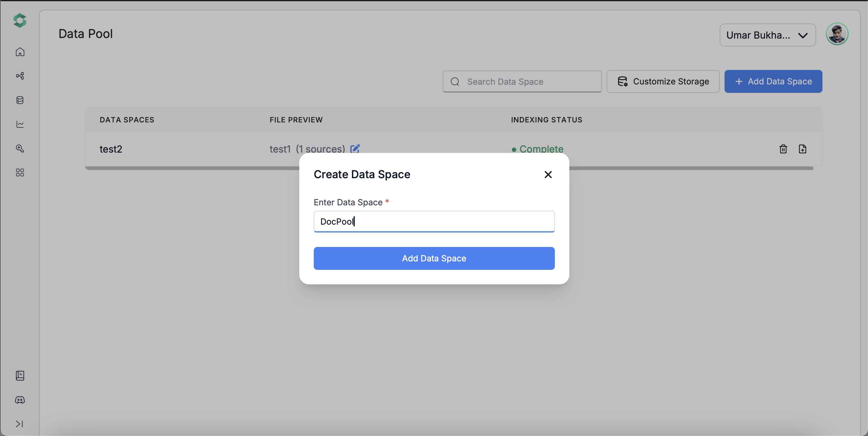This screenshot has width=868, height=436.
Task: Submit the dialog's Add Data Space button
Action: point(434,258)
